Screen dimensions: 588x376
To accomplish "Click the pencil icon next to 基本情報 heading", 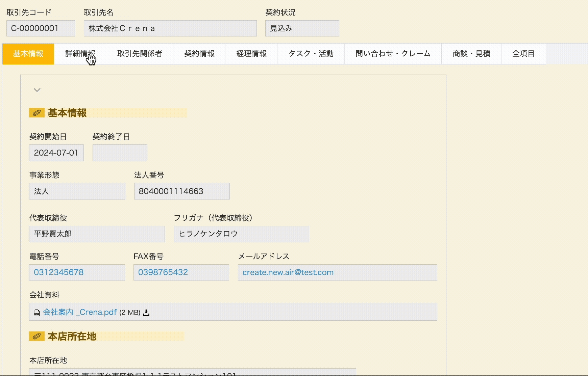I will [x=37, y=113].
